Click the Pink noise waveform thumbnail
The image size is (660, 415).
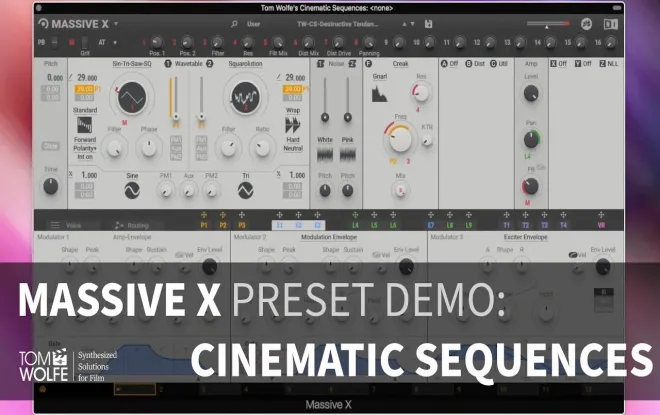pyautogui.click(x=348, y=154)
